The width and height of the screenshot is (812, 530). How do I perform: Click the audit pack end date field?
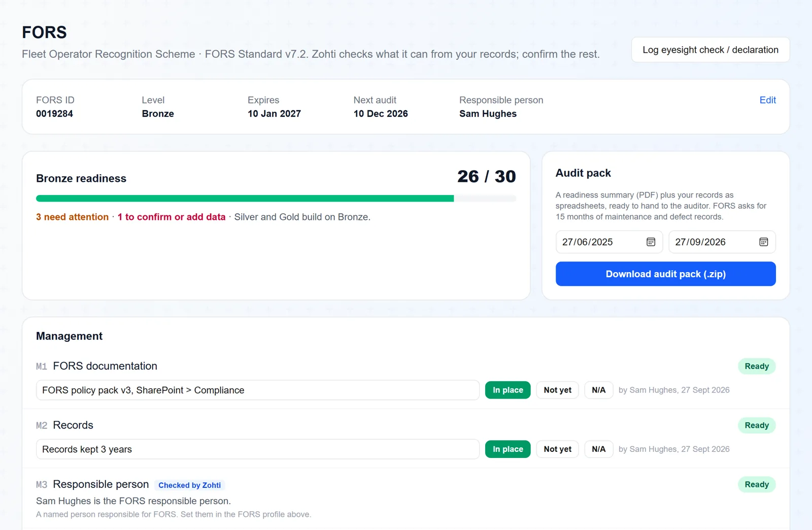coord(722,242)
